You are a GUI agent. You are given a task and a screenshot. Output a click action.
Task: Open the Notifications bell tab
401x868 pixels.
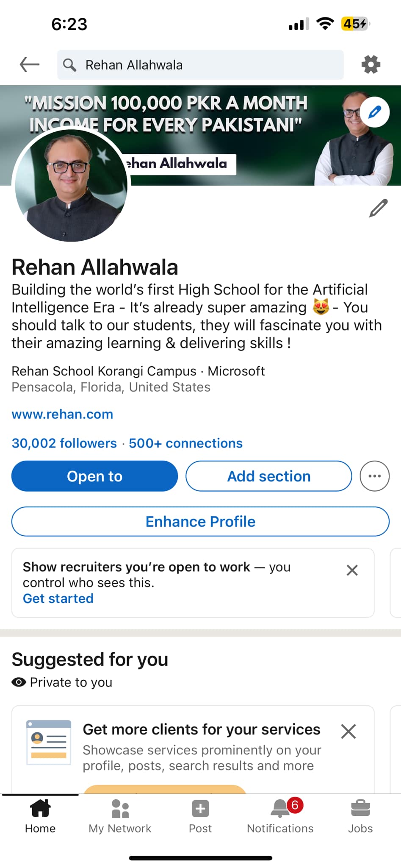pyautogui.click(x=280, y=816)
